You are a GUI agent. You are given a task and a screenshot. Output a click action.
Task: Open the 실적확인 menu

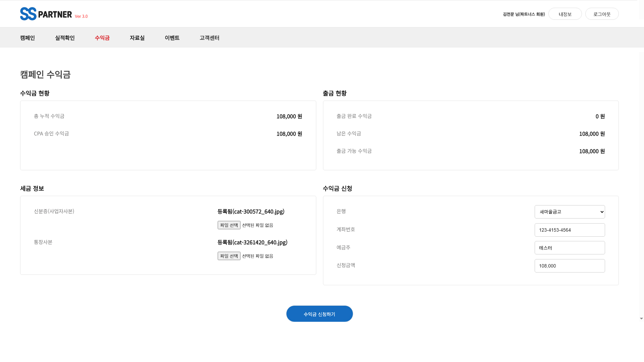point(65,38)
